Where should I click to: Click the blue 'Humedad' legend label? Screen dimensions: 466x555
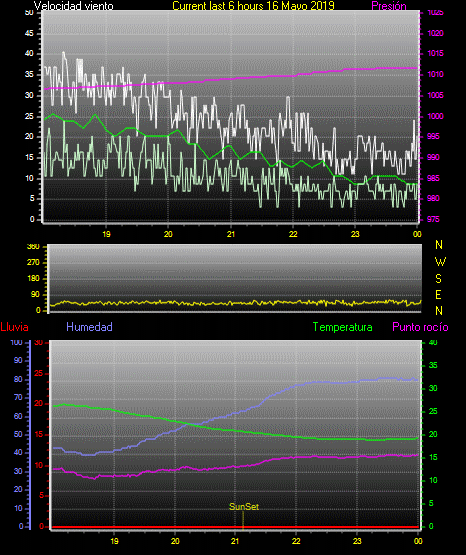[89, 327]
